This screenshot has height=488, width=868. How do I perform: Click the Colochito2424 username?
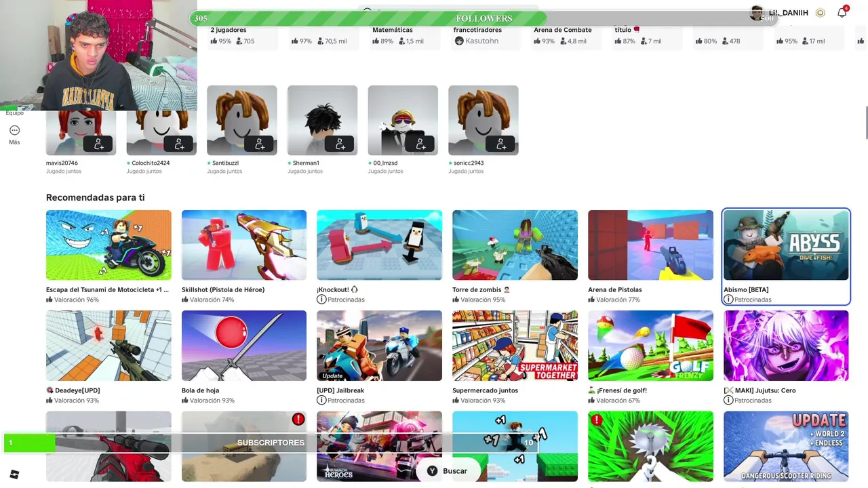151,163
